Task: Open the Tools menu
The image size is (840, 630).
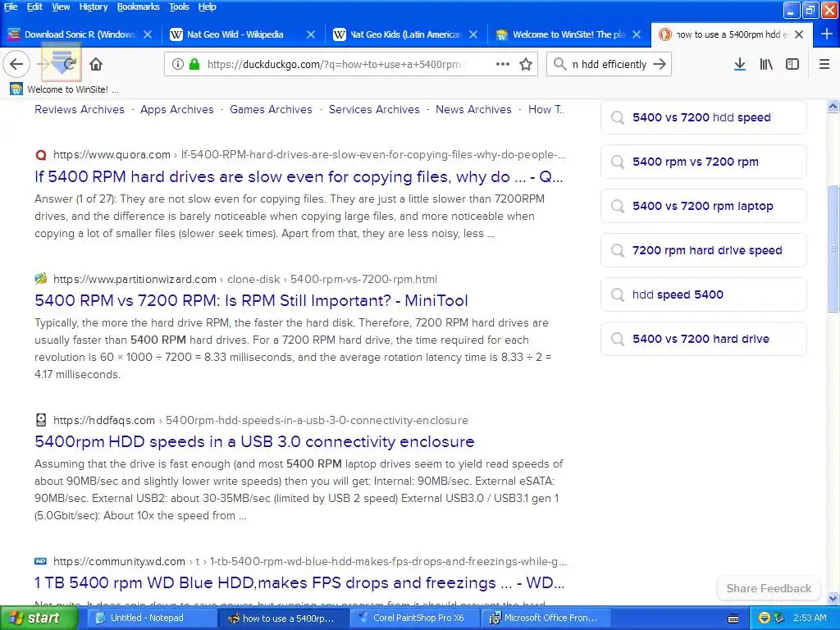Action: click(x=179, y=7)
